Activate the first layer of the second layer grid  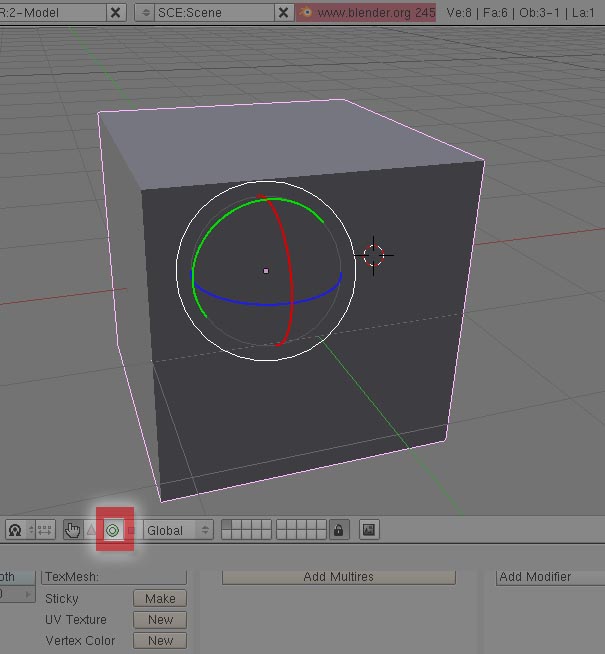tap(281, 525)
